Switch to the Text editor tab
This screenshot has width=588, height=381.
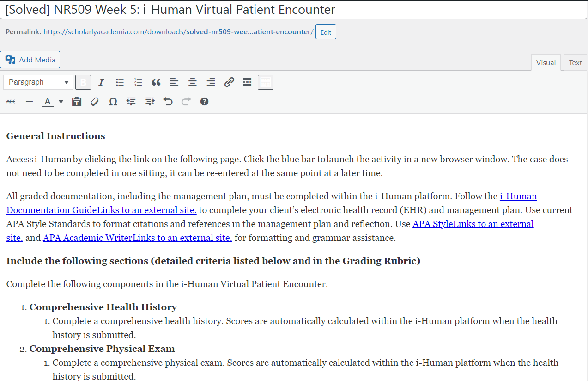point(576,62)
